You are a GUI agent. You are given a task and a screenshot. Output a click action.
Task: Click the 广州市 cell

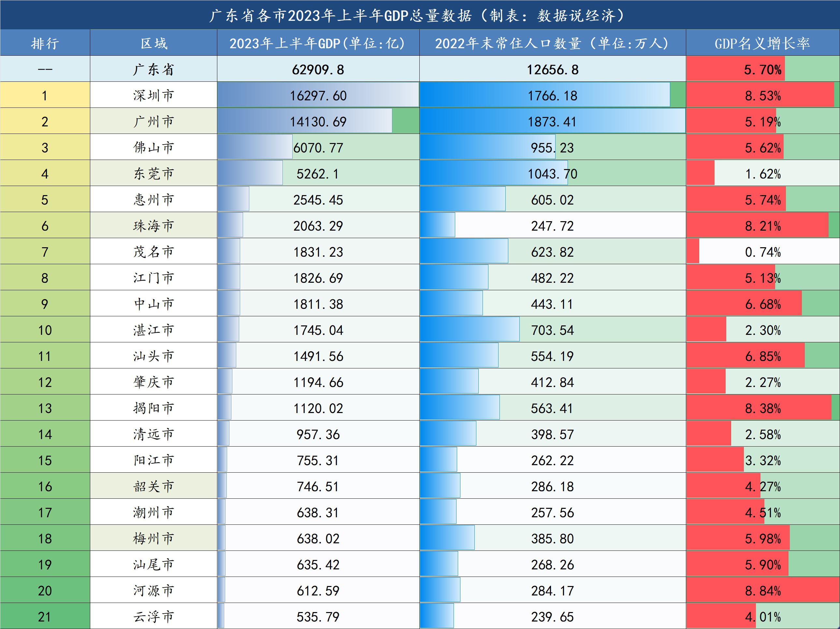(x=153, y=122)
